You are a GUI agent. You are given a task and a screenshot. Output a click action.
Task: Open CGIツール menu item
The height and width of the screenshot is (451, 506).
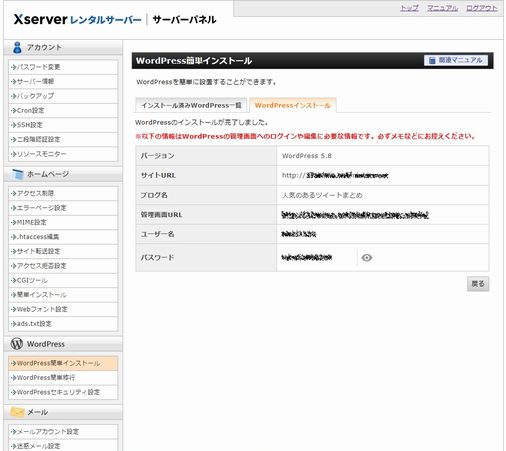pyautogui.click(x=63, y=280)
